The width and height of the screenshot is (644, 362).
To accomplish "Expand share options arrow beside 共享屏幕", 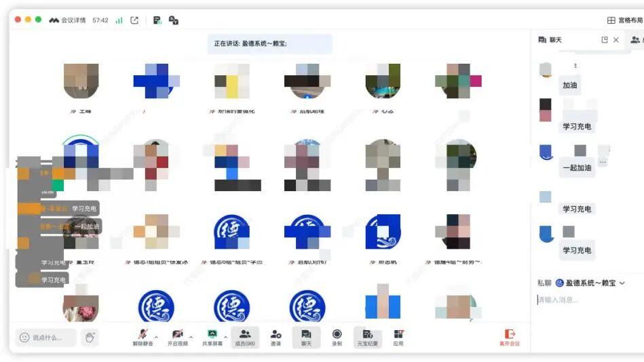I will [226, 338].
